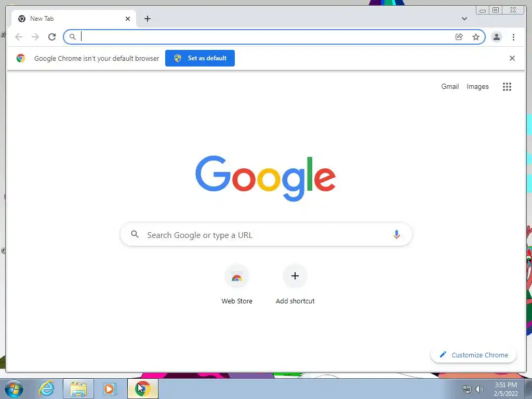Click Add shortcut plus tile
The height and width of the screenshot is (399, 532).
point(295,285)
